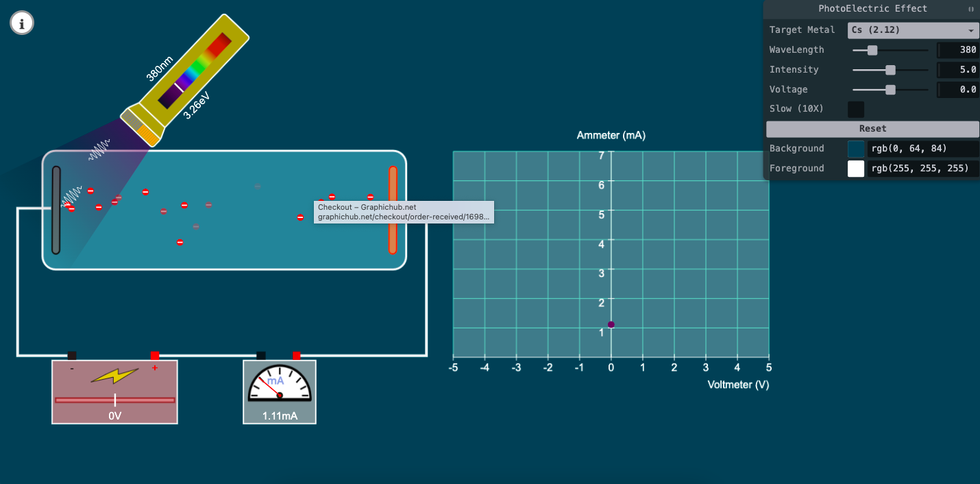This screenshot has width=980, height=484.
Task: Click the 380nm label on flashlight
Action: (x=160, y=68)
